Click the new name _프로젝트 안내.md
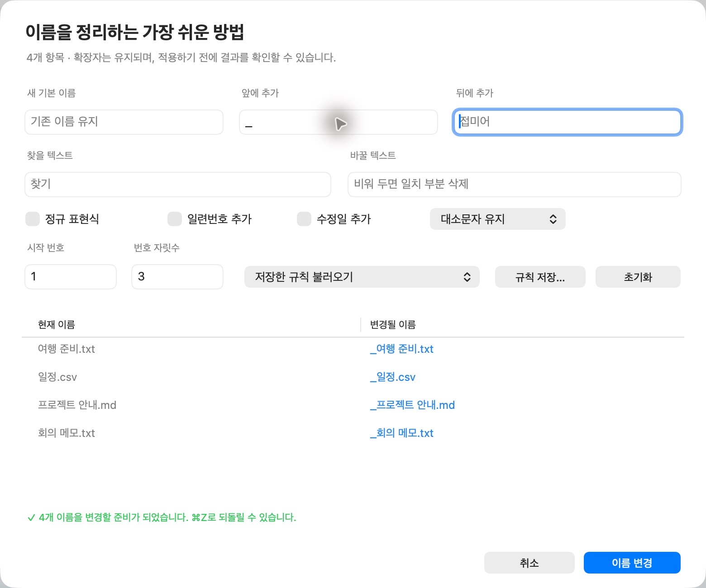 tap(412, 405)
